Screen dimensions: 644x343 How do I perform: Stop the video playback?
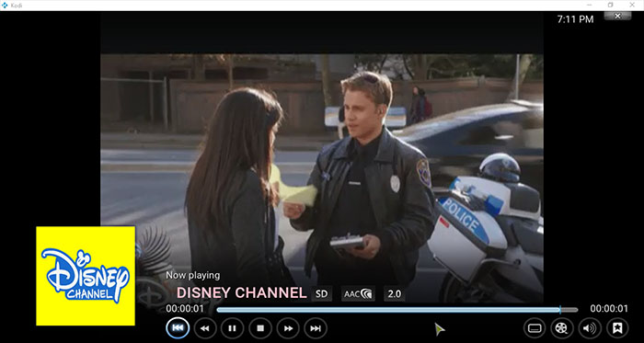[x=260, y=328]
